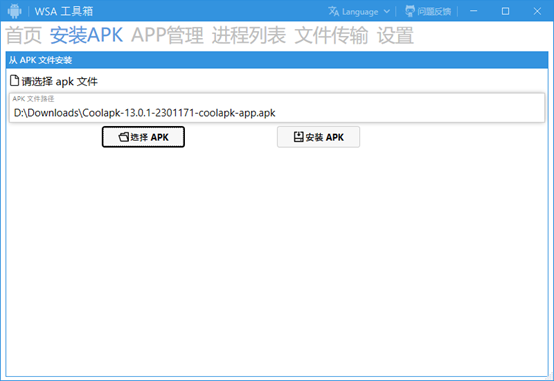
Task: Go to the 进程列表 tab
Action: 249,35
